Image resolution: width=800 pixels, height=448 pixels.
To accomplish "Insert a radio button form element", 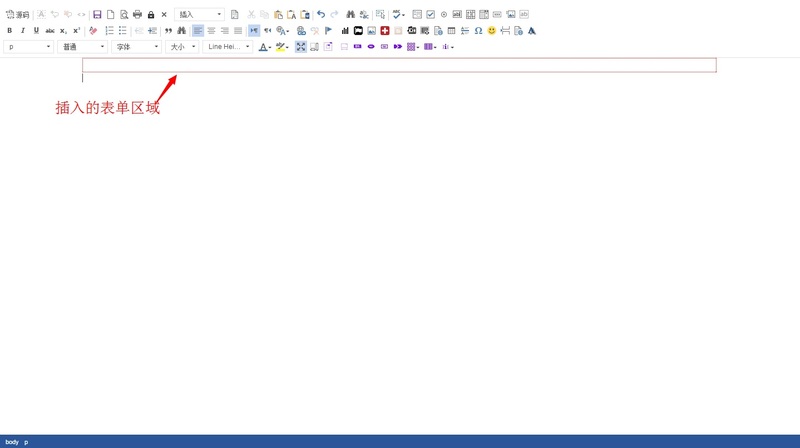I will pos(444,15).
